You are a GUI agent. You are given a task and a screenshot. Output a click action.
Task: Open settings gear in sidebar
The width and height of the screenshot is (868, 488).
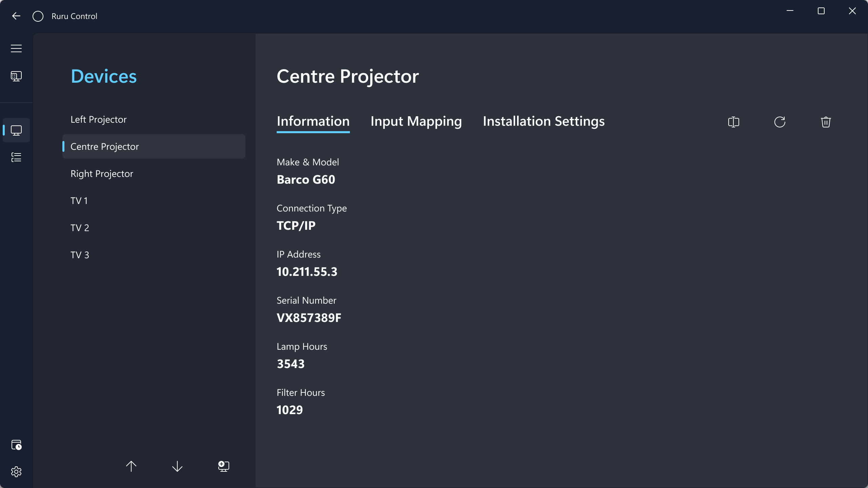16,472
